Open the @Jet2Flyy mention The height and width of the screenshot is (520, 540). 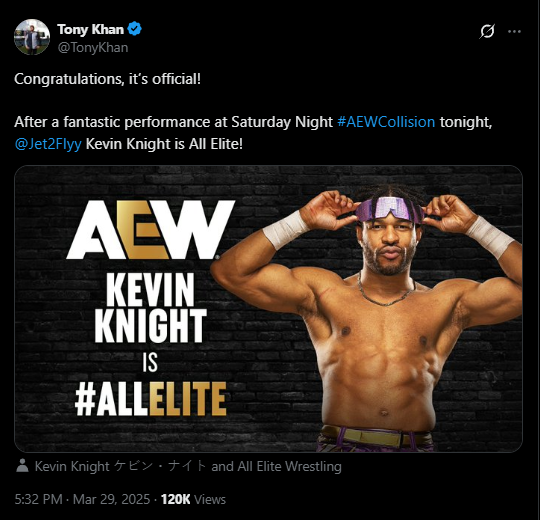tap(48, 144)
